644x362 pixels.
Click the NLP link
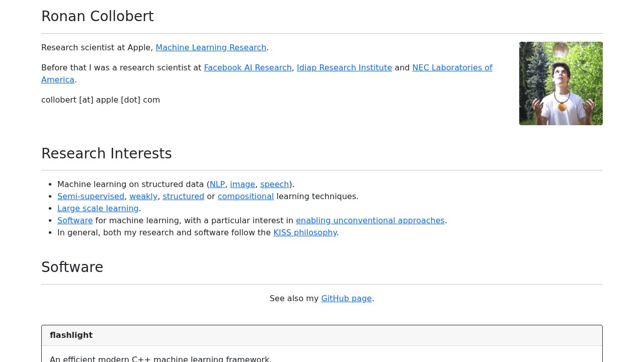[x=217, y=184]
